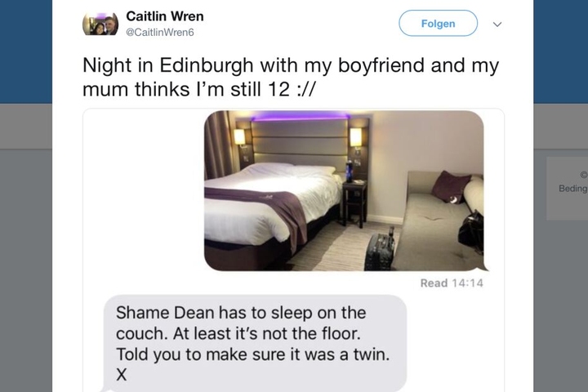Image resolution: width=588 pixels, height=392 pixels.
Task: Click the blue profile banner behind tweet
Action: 25,51
